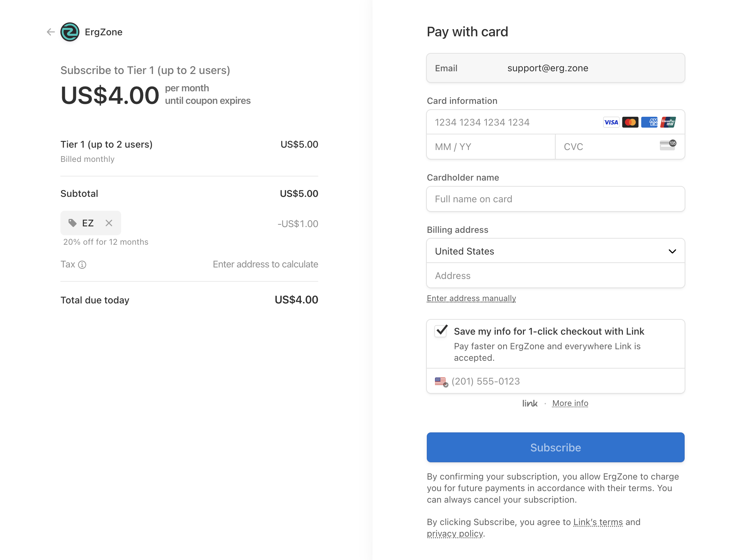This screenshot has height=560, width=743.
Task: Click the American Express icon
Action: (x=649, y=122)
